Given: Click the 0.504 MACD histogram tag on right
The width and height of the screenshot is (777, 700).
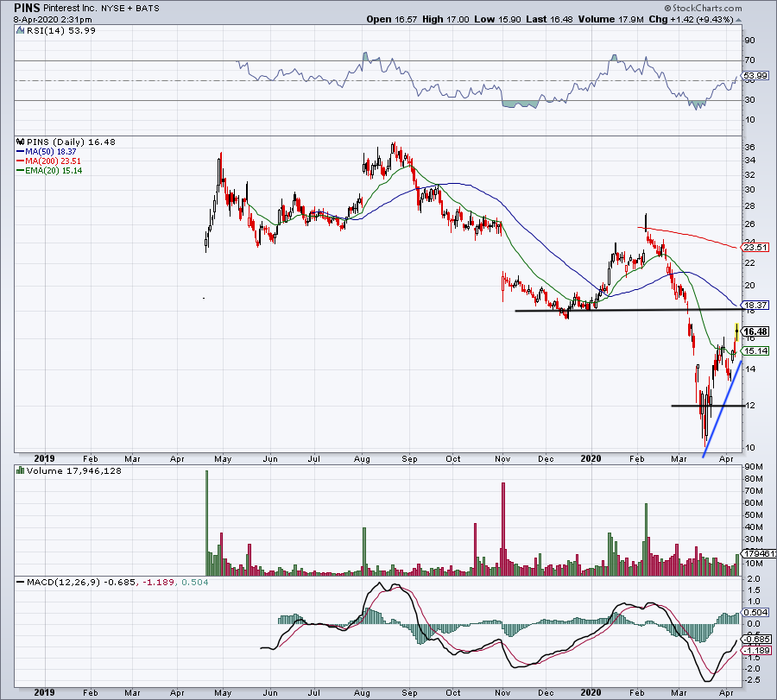Looking at the screenshot, I should point(755,612).
